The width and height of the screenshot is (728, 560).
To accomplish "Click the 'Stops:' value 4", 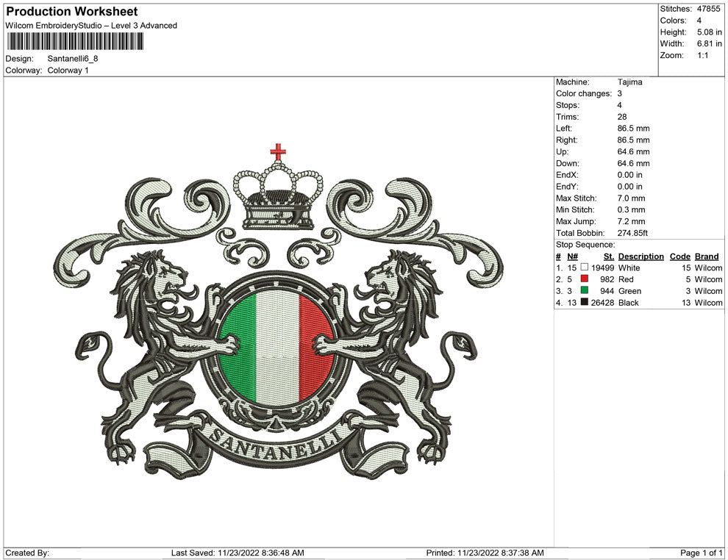I will pyautogui.click(x=619, y=105).
